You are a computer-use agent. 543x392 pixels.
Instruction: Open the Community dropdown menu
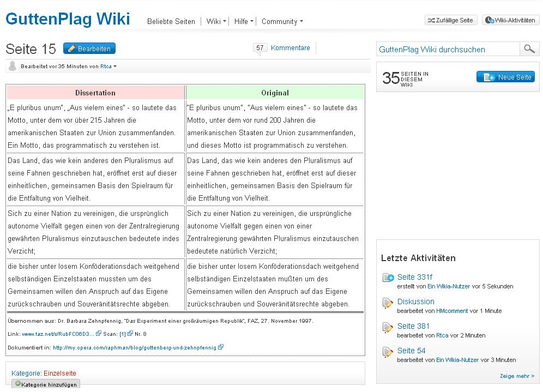[282, 22]
